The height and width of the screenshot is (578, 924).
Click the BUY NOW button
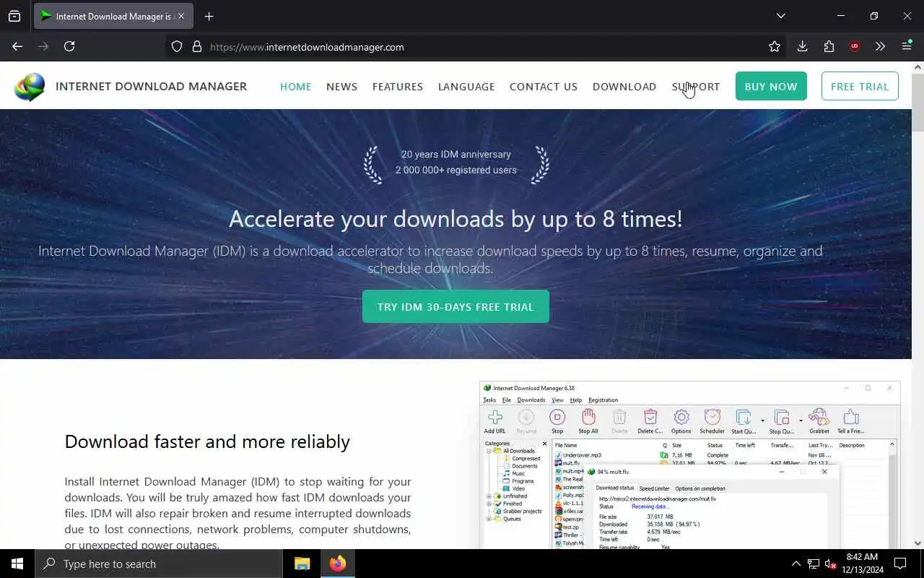click(771, 86)
